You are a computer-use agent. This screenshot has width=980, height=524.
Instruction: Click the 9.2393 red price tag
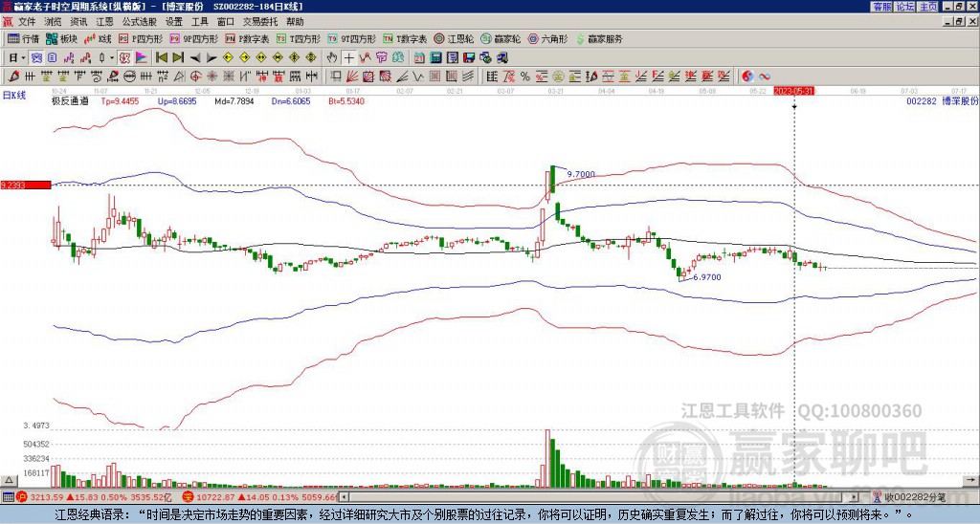[26, 185]
